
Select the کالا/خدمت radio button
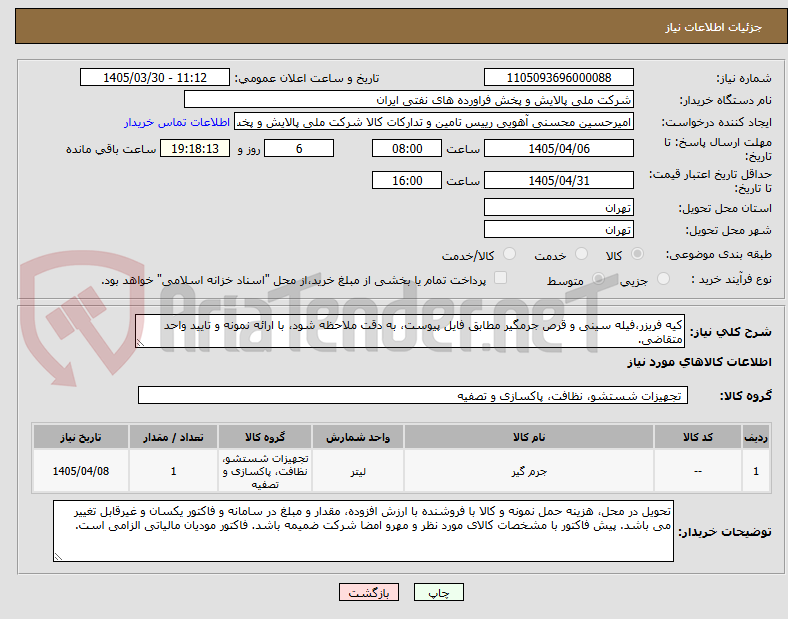(510, 254)
